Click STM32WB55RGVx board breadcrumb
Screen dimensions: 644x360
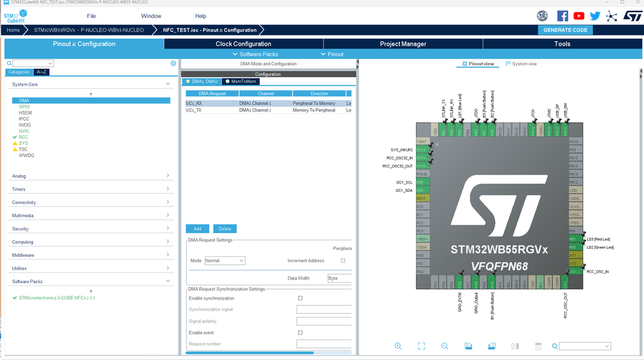point(89,30)
